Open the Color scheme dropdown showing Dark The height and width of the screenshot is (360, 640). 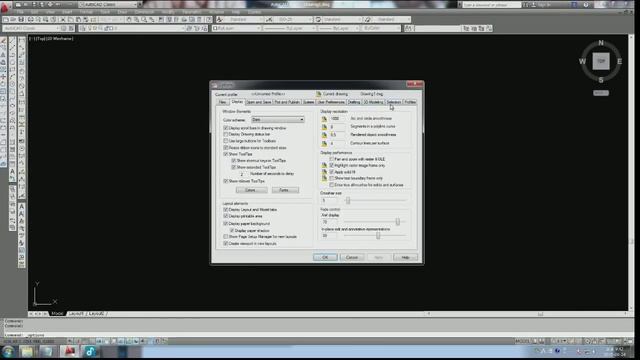tap(278, 120)
